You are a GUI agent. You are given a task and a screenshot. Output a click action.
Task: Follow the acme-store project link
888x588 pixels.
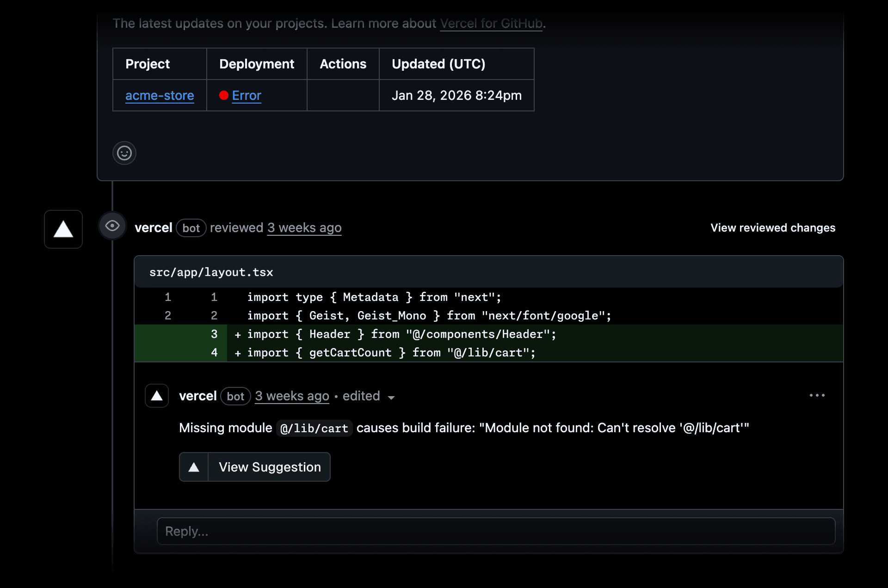point(160,95)
